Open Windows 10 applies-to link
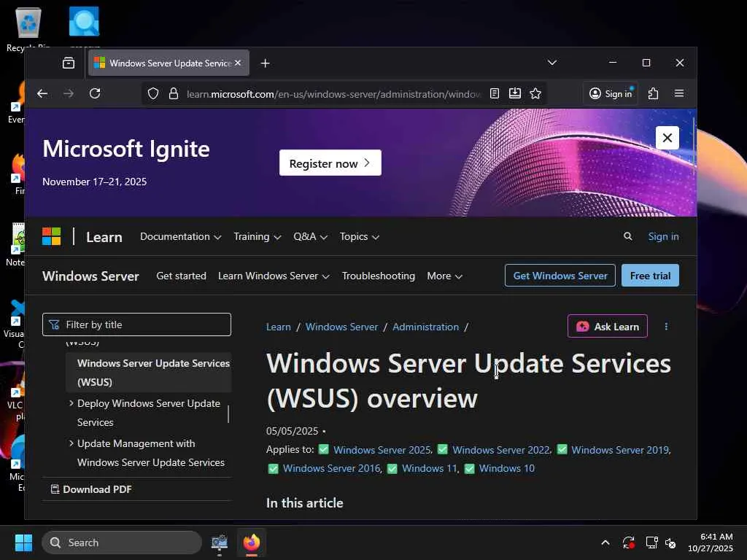 click(x=507, y=469)
